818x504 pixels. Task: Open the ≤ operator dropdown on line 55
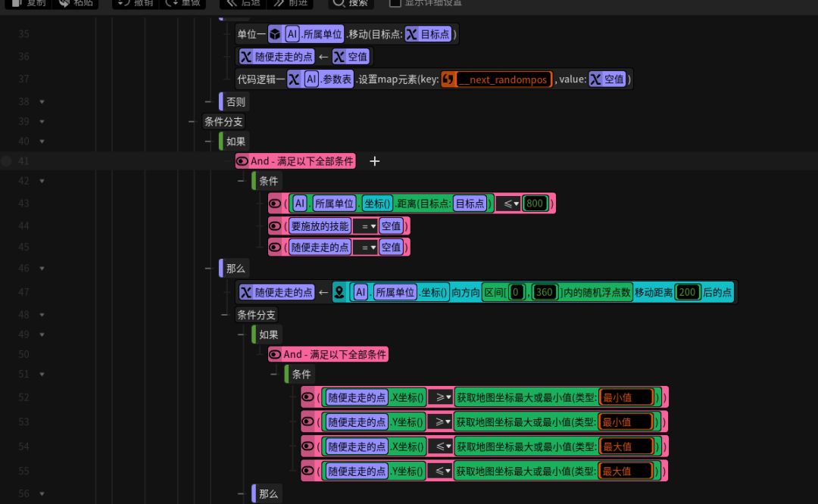pyautogui.click(x=440, y=471)
